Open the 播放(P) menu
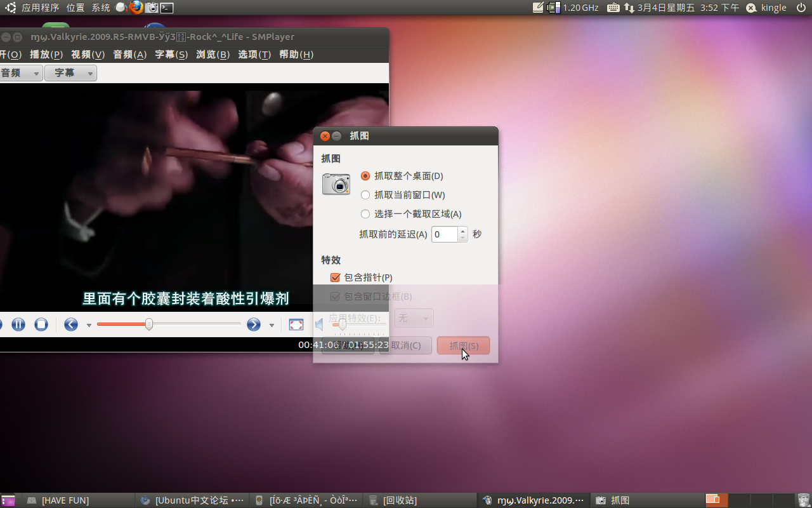 point(46,55)
